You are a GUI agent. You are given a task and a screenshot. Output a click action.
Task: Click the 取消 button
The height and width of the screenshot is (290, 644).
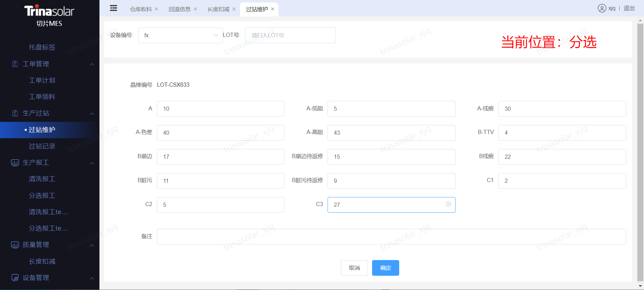[354, 268]
